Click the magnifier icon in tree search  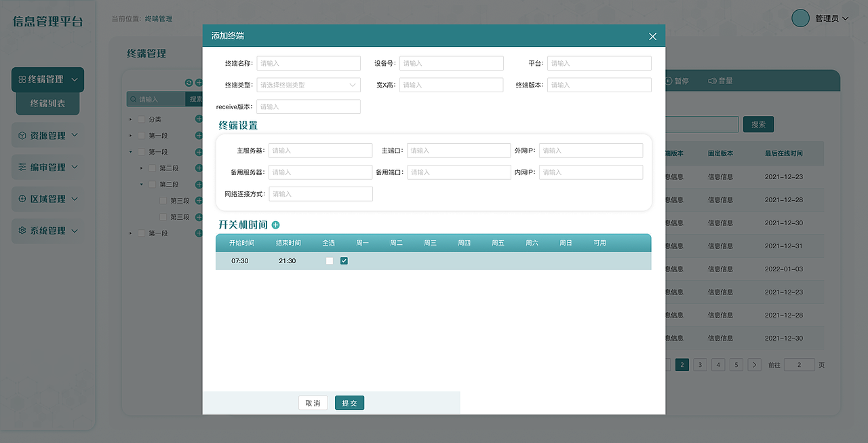tap(134, 99)
